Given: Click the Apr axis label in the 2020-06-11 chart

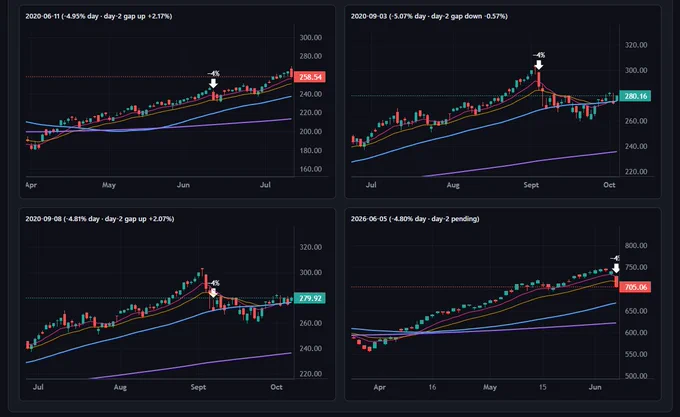Looking at the screenshot, I should 31,185.
